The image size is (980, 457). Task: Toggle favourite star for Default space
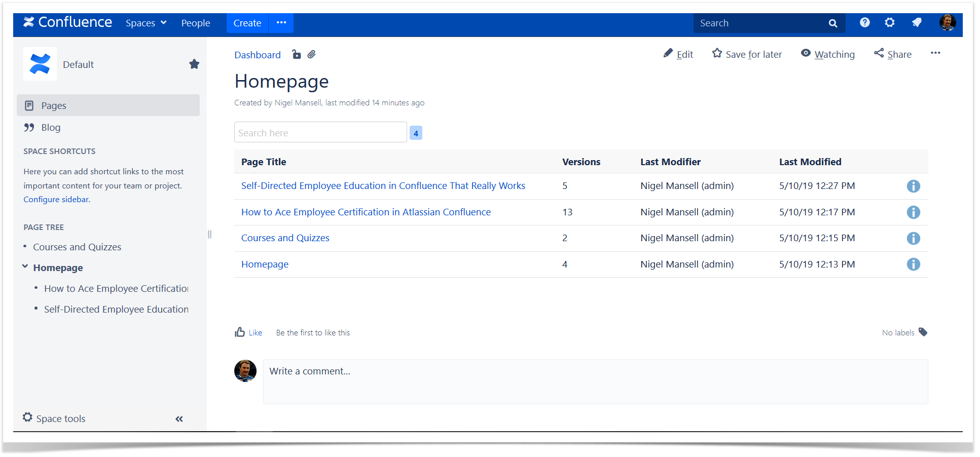pos(194,64)
